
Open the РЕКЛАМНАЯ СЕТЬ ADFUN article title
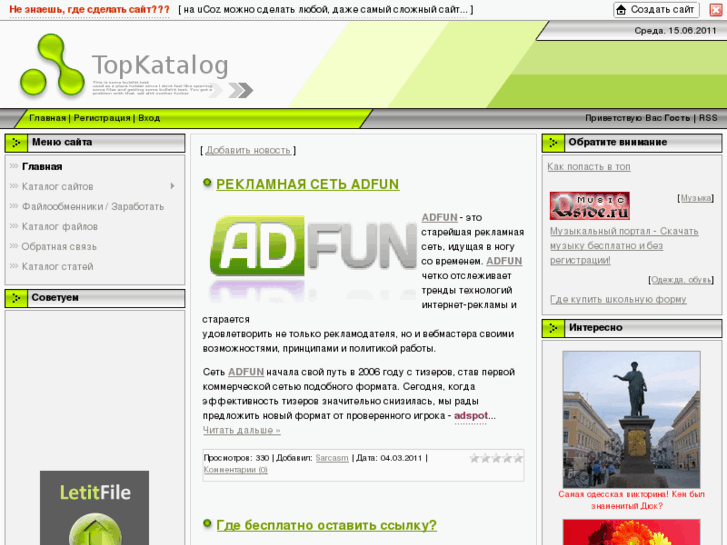[x=307, y=184]
